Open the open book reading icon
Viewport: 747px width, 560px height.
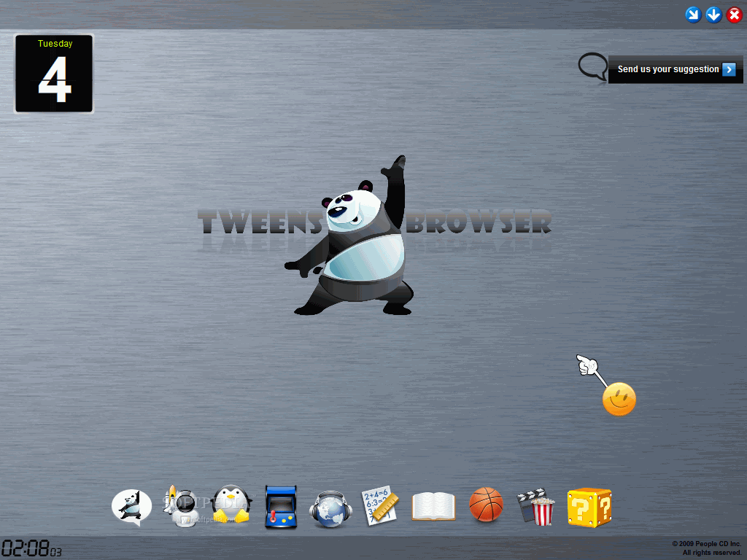pyautogui.click(x=433, y=507)
